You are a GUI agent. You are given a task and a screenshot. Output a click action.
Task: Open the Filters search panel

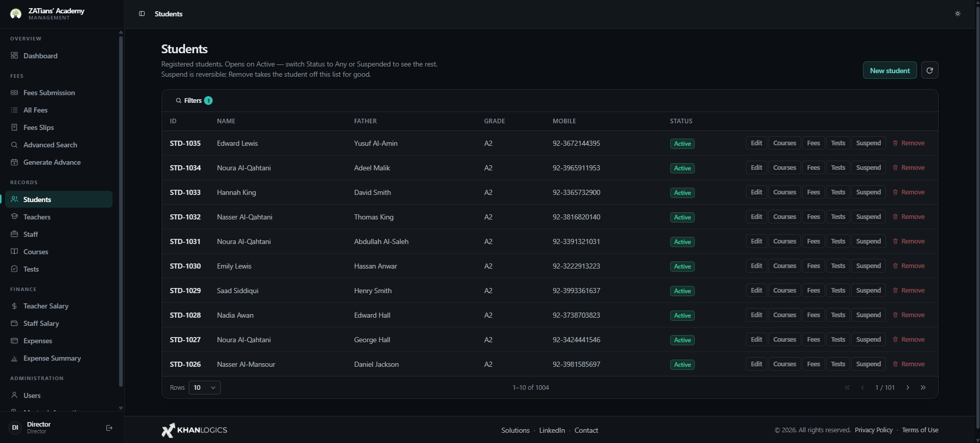[x=194, y=101]
